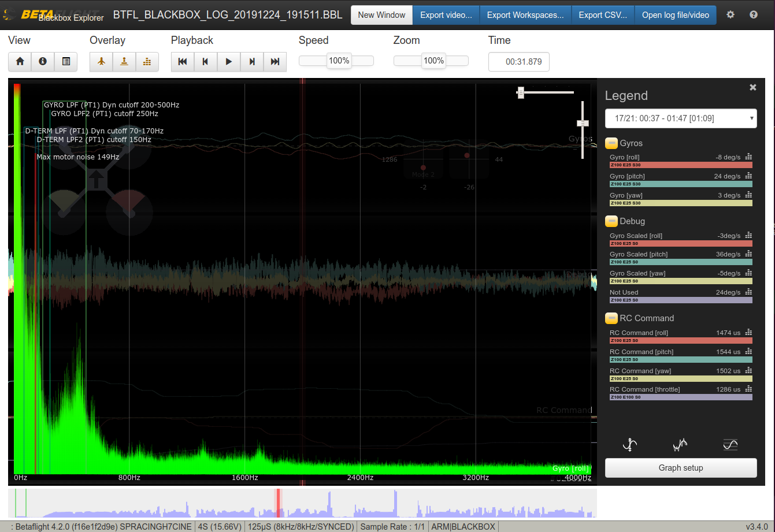Analyse Gyro Scaled [yaw] via spectrum icon
The height and width of the screenshot is (532, 775).
[x=749, y=273]
